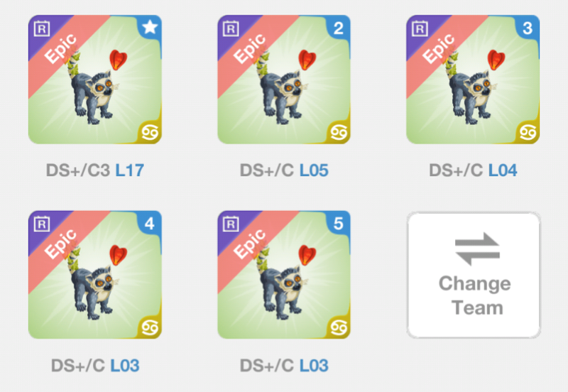Click the number 4 badge on fourth card
568x392 pixels.
coord(150,224)
